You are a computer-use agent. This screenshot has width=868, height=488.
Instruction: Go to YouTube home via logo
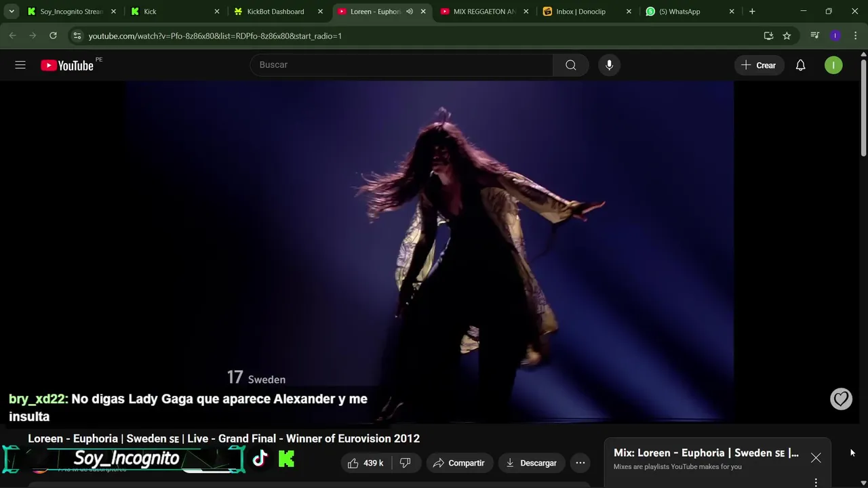[x=66, y=65]
